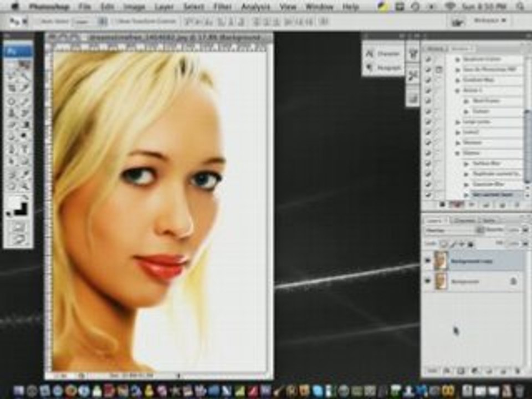
Task: Expand the Gaussian Blur step details
Action: click(x=467, y=184)
